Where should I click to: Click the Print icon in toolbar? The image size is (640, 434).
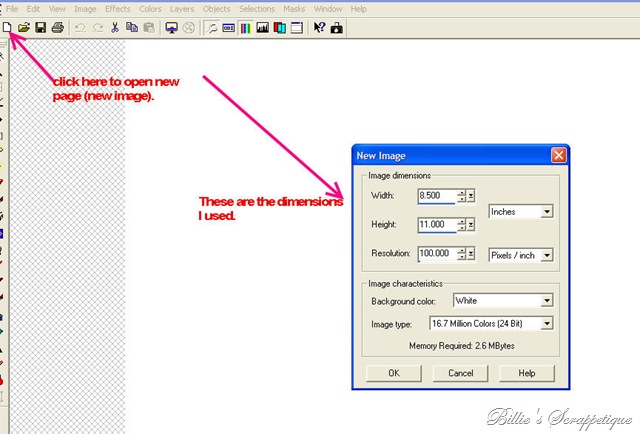[58, 28]
